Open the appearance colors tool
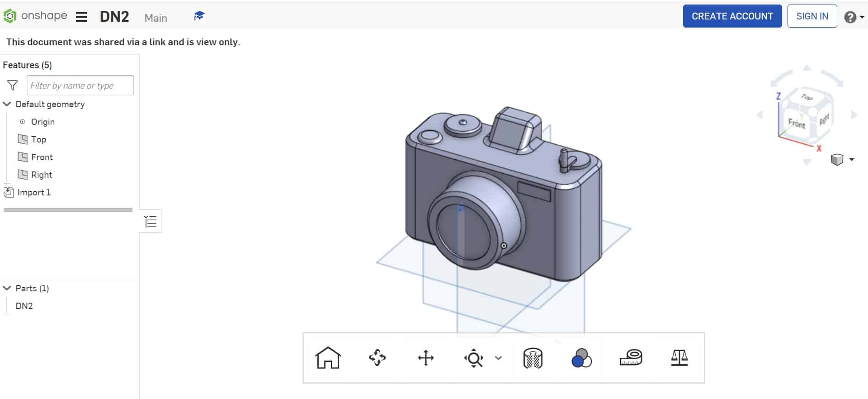Screen dimensions: 868x399 pyautogui.click(x=581, y=358)
